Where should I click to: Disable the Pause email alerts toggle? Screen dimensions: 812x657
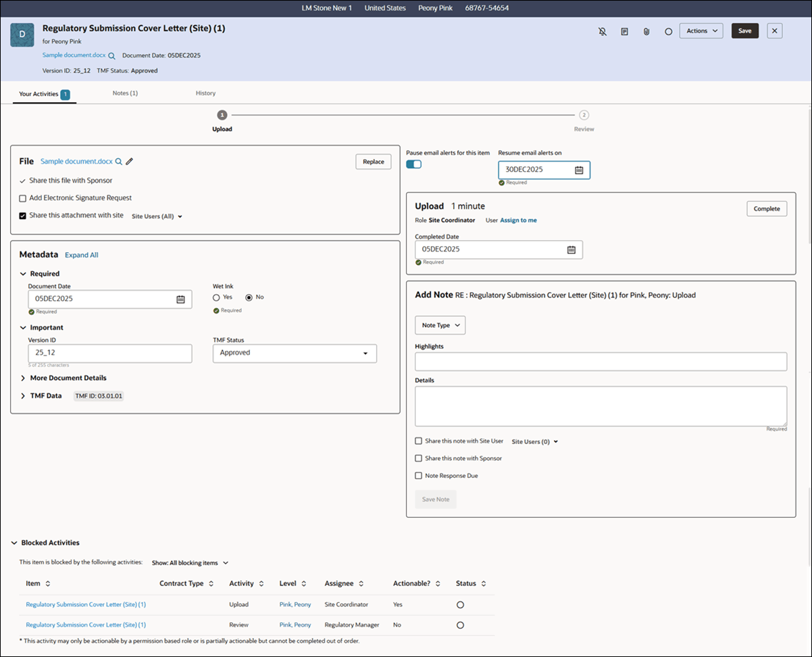413,164
